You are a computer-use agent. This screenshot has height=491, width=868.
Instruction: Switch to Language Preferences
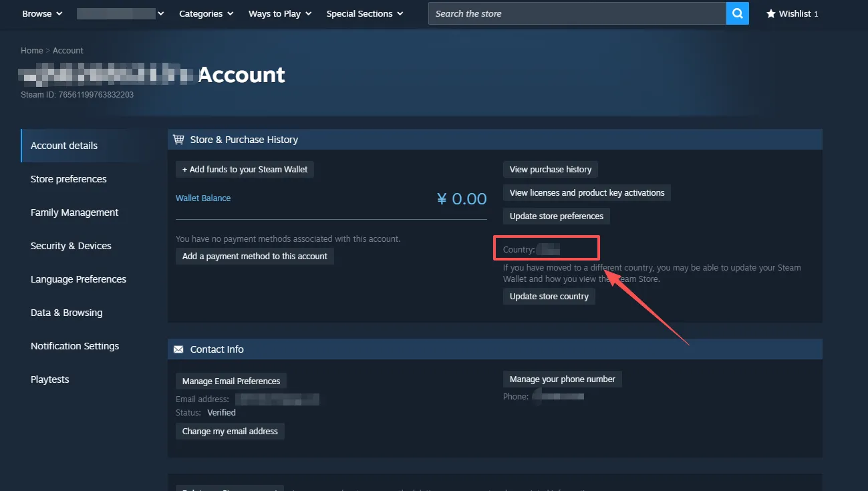click(78, 279)
